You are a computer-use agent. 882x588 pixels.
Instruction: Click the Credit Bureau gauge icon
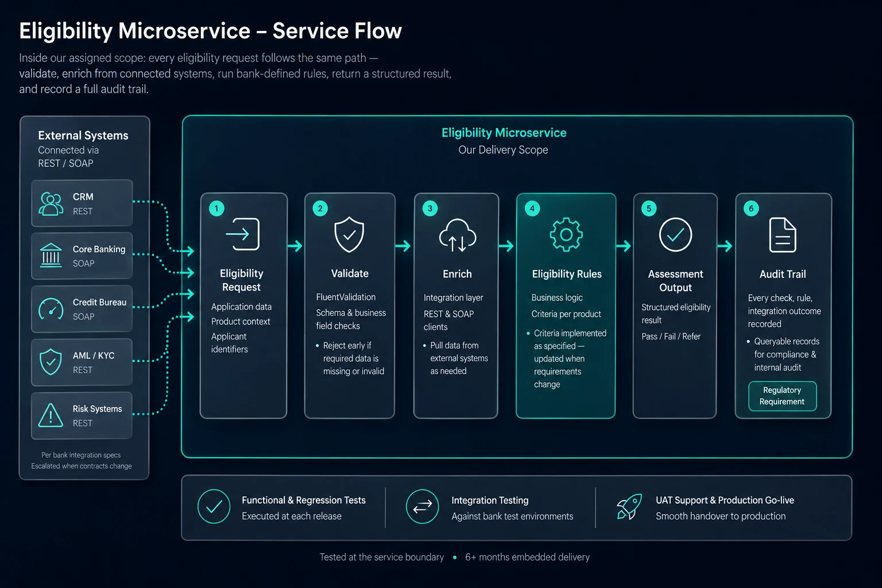[51, 309]
